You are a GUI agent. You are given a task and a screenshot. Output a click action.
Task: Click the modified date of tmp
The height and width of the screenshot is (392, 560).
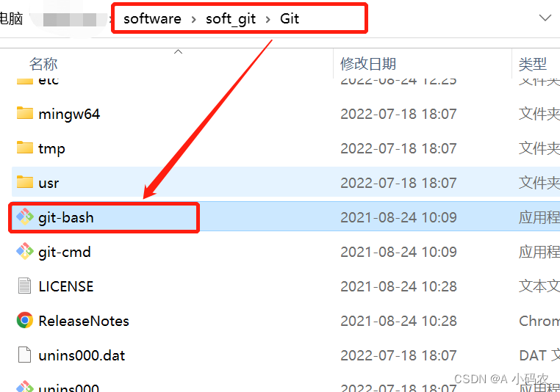click(x=398, y=148)
